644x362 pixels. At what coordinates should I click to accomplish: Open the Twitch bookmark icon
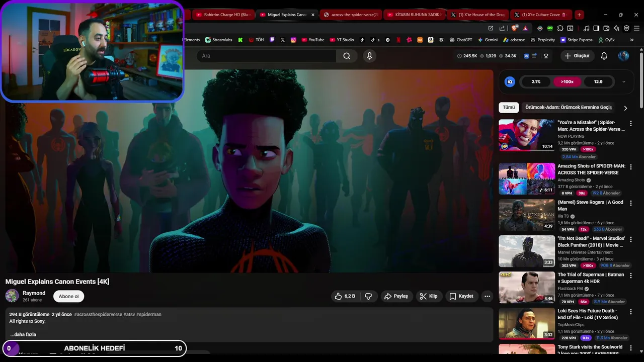coord(272,40)
